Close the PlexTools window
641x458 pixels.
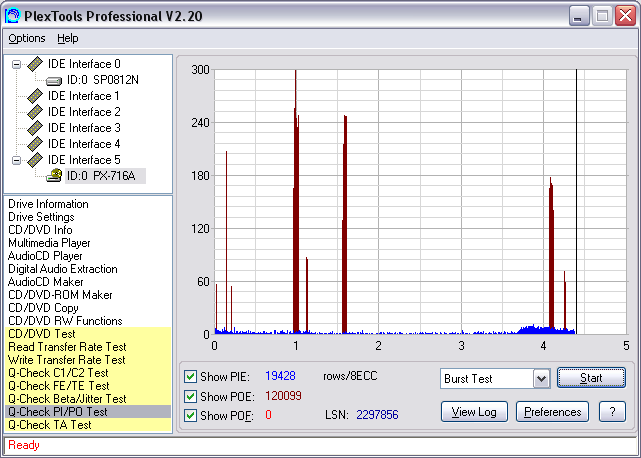(x=625, y=16)
